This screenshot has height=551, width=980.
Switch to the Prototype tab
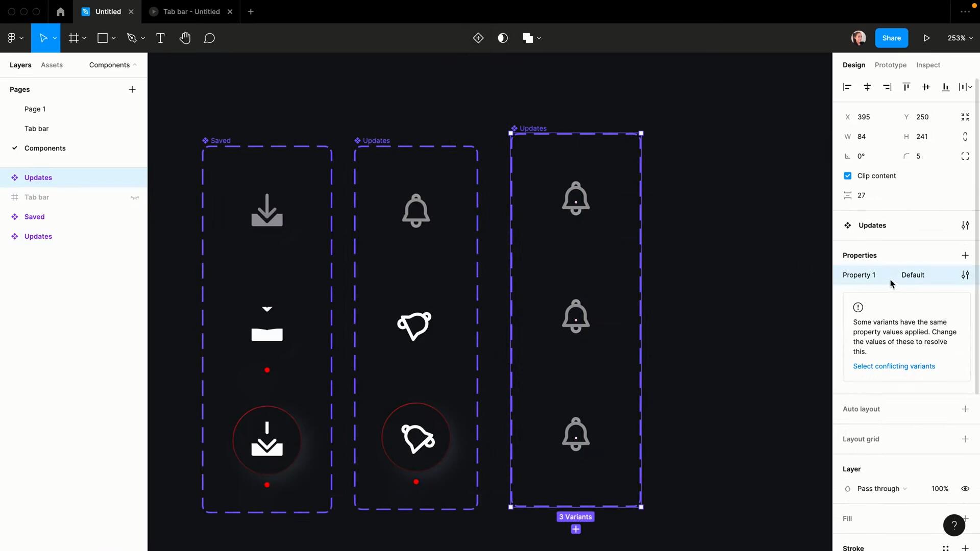click(x=890, y=65)
